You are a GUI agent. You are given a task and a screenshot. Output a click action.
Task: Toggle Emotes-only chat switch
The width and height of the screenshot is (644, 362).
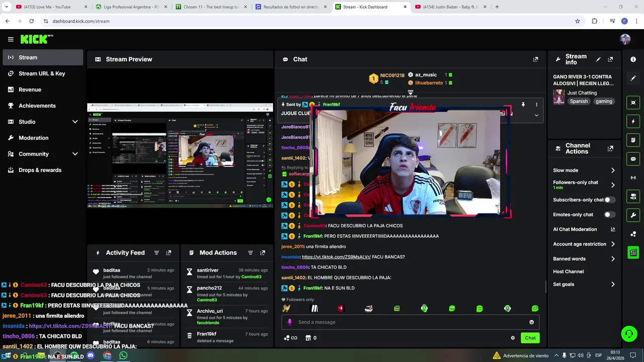click(609, 215)
